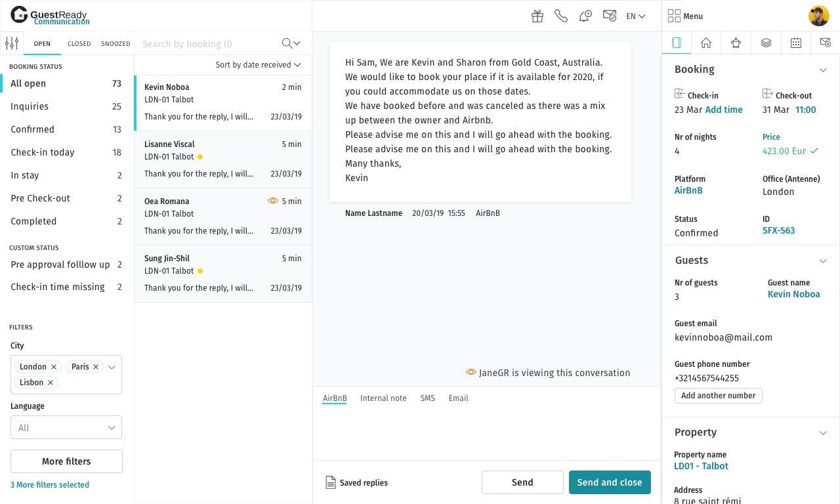Image resolution: width=840 pixels, height=504 pixels.
Task: Filter by Inquiries status
Action: click(x=66, y=106)
